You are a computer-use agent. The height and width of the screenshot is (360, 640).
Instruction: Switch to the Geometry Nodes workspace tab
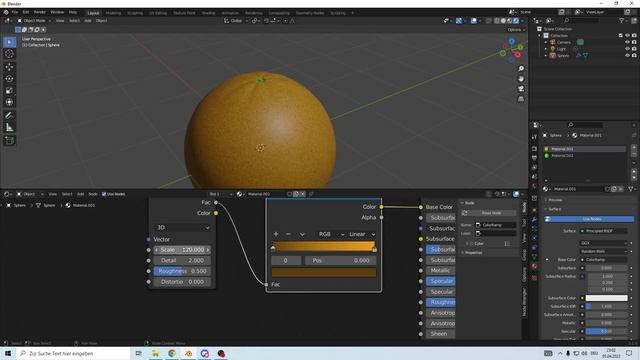pyautogui.click(x=310, y=13)
